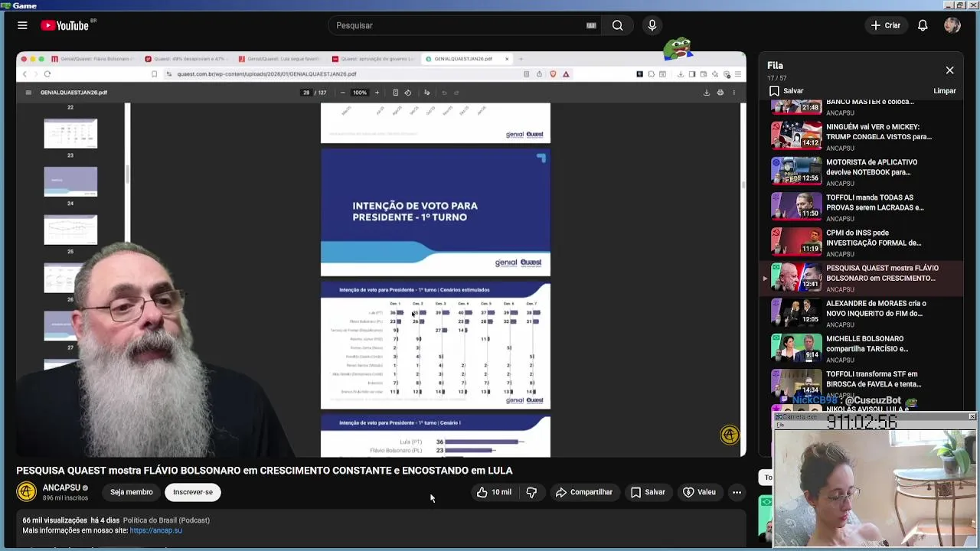The height and width of the screenshot is (551, 980).
Task: Open the Criar create menu
Action: 886,25
